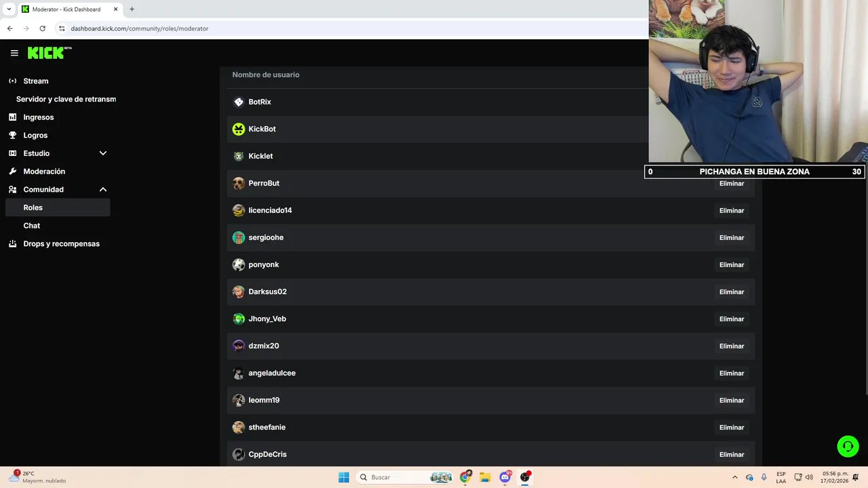The image size is (868, 488).
Task: Click username angeladulcee
Action: (x=272, y=373)
